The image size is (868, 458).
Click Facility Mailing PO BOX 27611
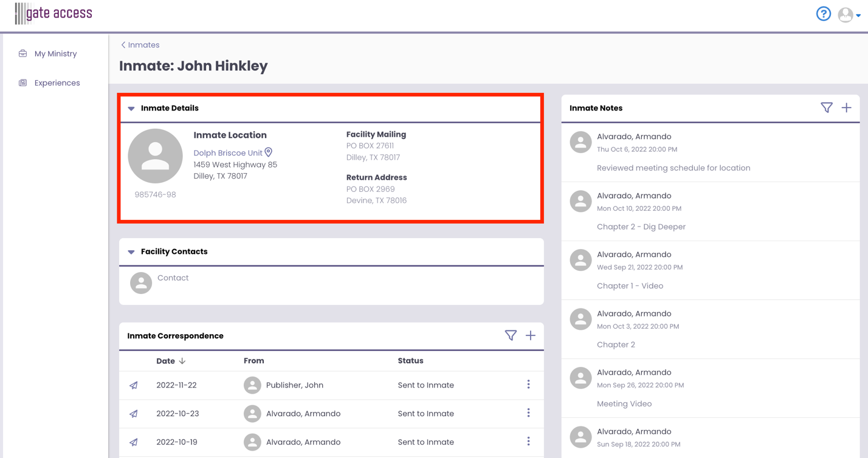tap(370, 146)
